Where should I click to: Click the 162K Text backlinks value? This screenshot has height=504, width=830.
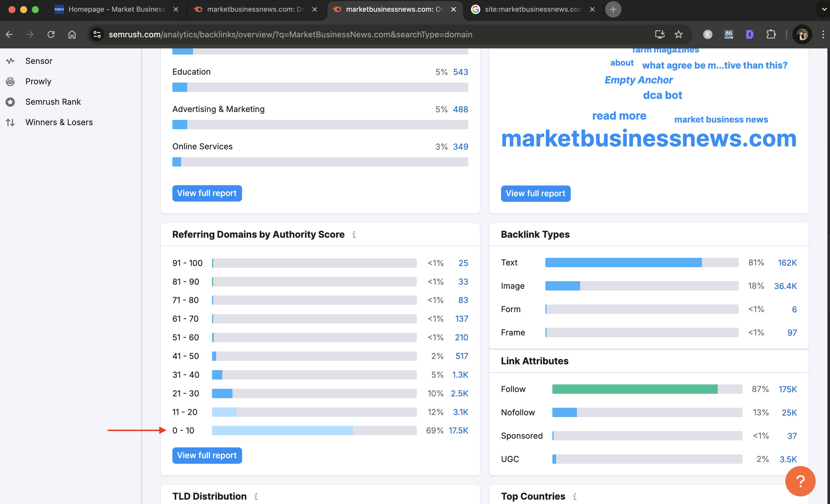pos(787,263)
